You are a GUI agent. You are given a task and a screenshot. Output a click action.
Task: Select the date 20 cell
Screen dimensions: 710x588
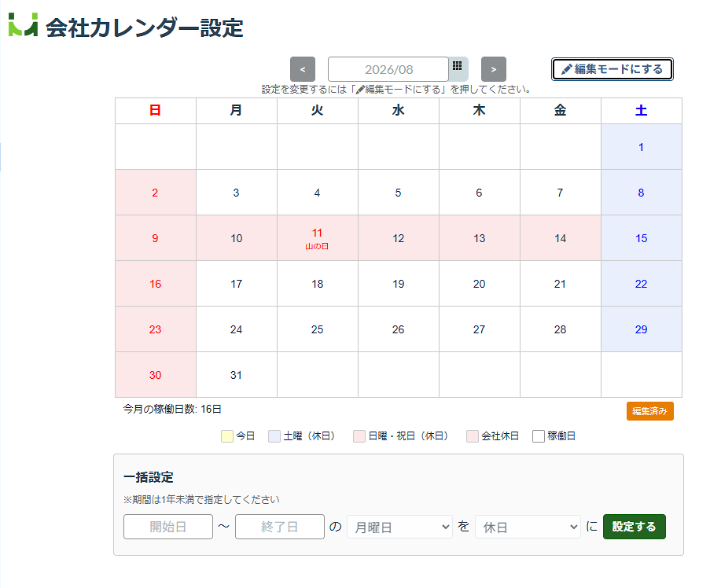tap(480, 284)
